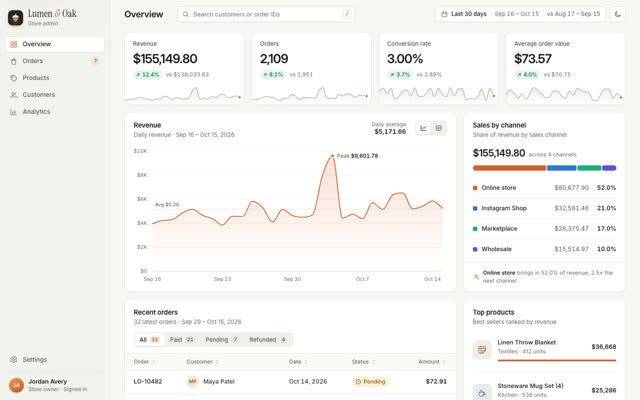Click the Orders badge showing 7
This screenshot has height=400, width=640.
[x=95, y=61]
